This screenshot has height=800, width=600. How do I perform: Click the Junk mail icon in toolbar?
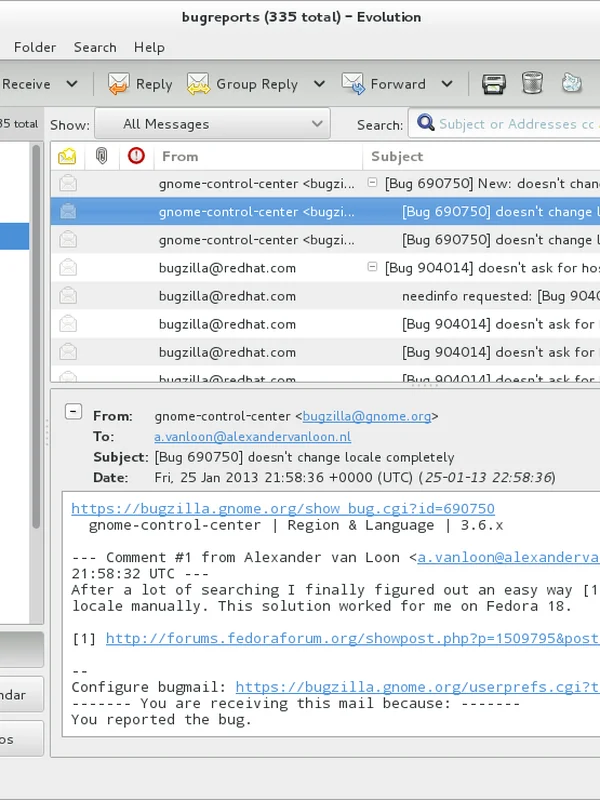tap(571, 83)
